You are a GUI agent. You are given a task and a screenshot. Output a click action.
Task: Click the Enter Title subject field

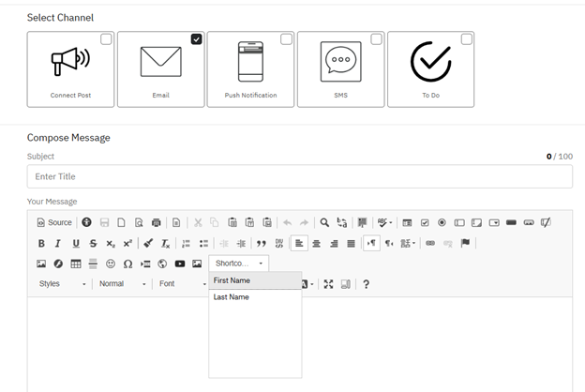[x=299, y=176]
